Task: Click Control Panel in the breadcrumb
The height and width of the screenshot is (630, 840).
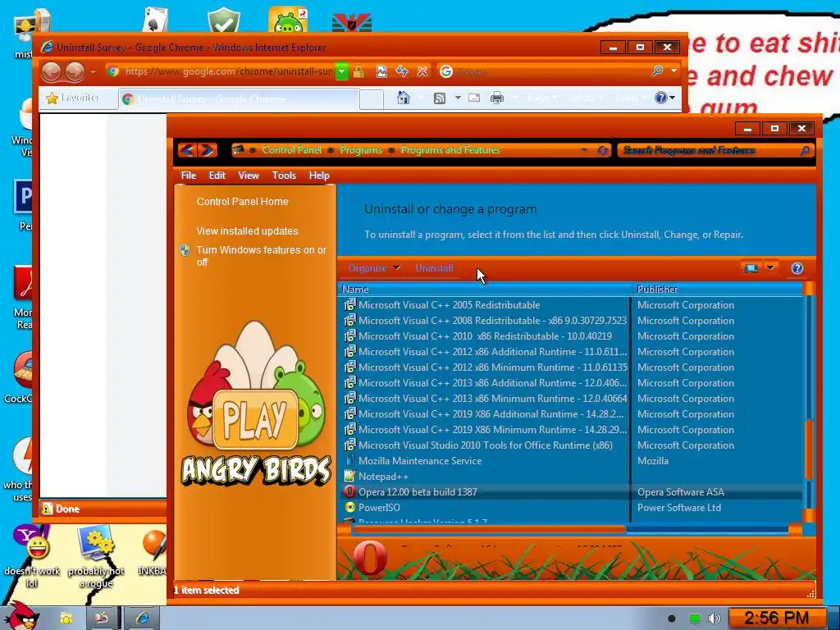Action: click(x=292, y=150)
